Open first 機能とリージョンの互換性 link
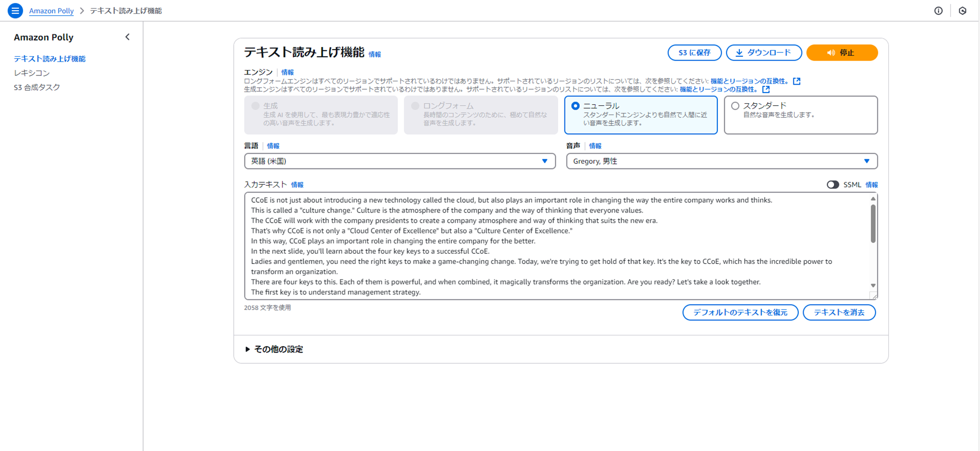 [x=749, y=81]
